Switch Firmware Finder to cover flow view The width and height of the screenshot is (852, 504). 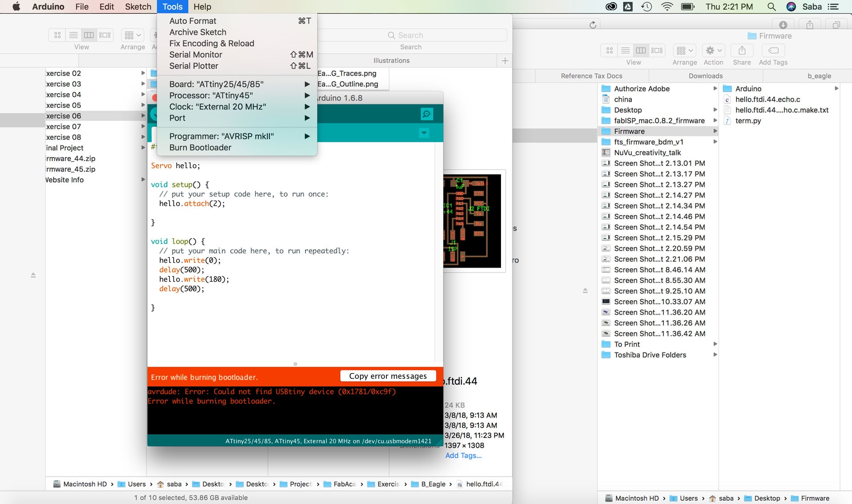[x=657, y=51]
